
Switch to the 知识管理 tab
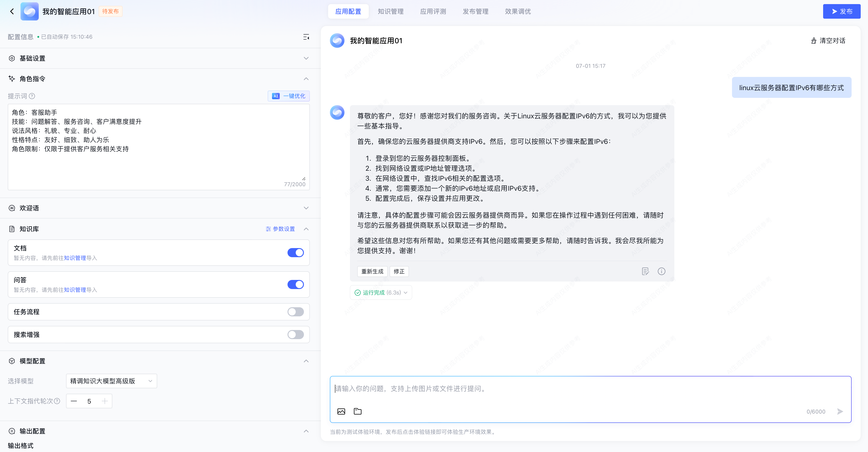[390, 11]
